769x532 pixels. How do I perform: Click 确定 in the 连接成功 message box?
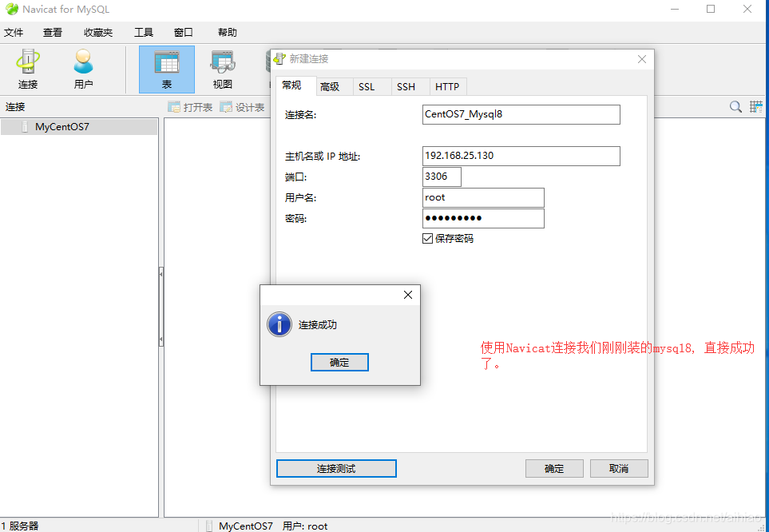click(339, 362)
